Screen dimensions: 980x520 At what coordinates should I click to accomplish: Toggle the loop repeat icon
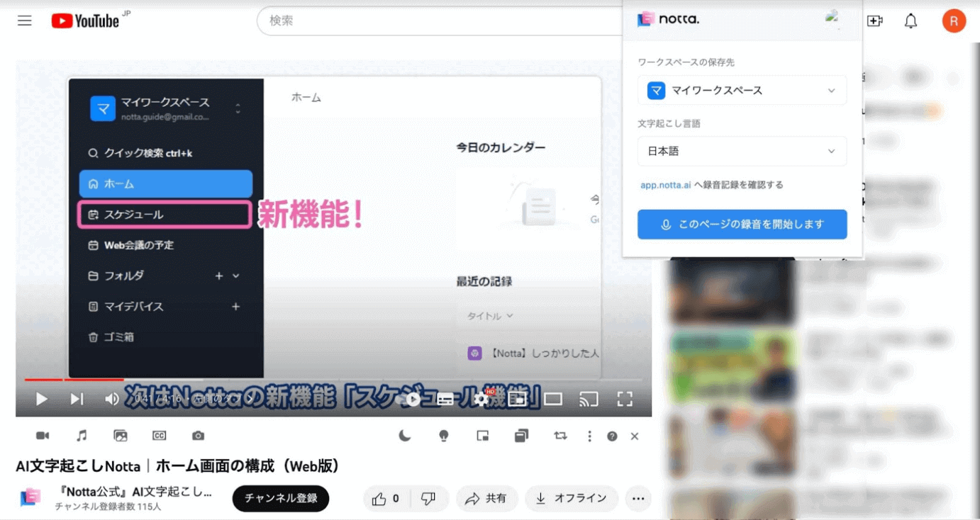tap(560, 436)
